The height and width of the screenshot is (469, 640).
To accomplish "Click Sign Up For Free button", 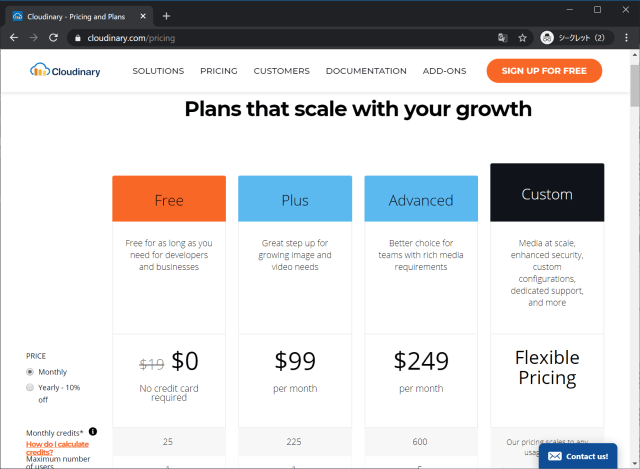I will (544, 71).
